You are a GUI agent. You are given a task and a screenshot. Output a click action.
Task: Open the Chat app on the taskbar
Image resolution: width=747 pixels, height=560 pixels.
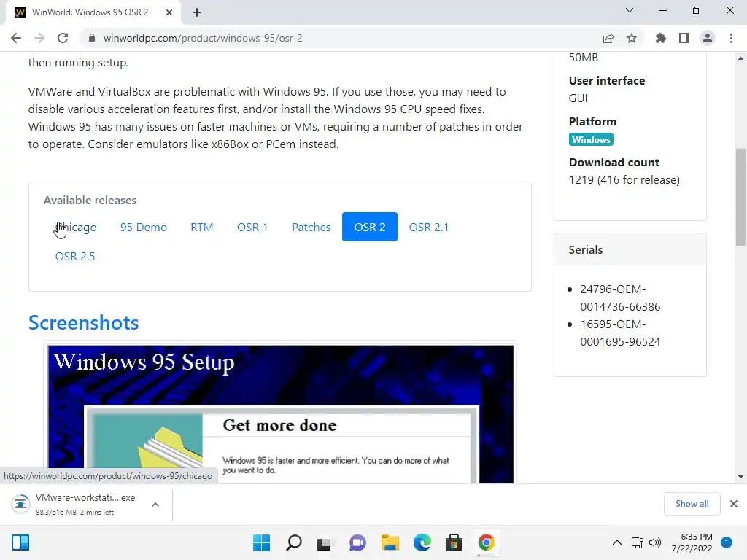click(x=357, y=542)
